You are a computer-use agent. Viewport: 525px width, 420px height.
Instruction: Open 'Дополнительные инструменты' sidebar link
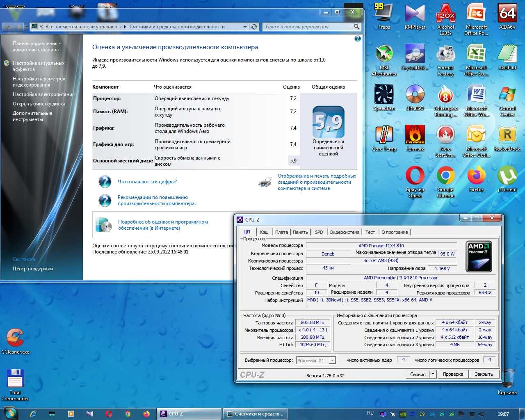[x=32, y=116]
